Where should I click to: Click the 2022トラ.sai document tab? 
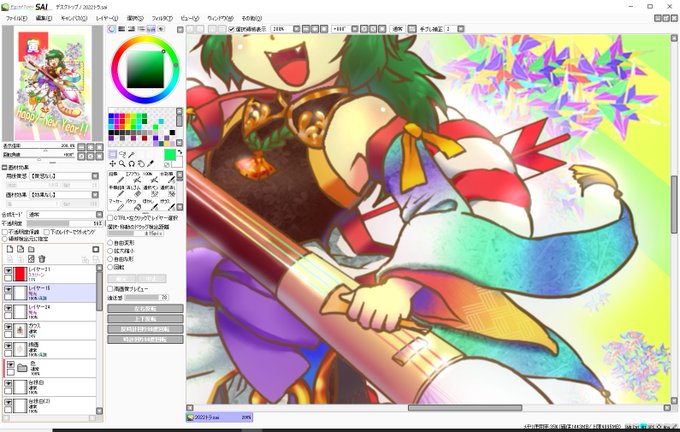tap(219, 417)
